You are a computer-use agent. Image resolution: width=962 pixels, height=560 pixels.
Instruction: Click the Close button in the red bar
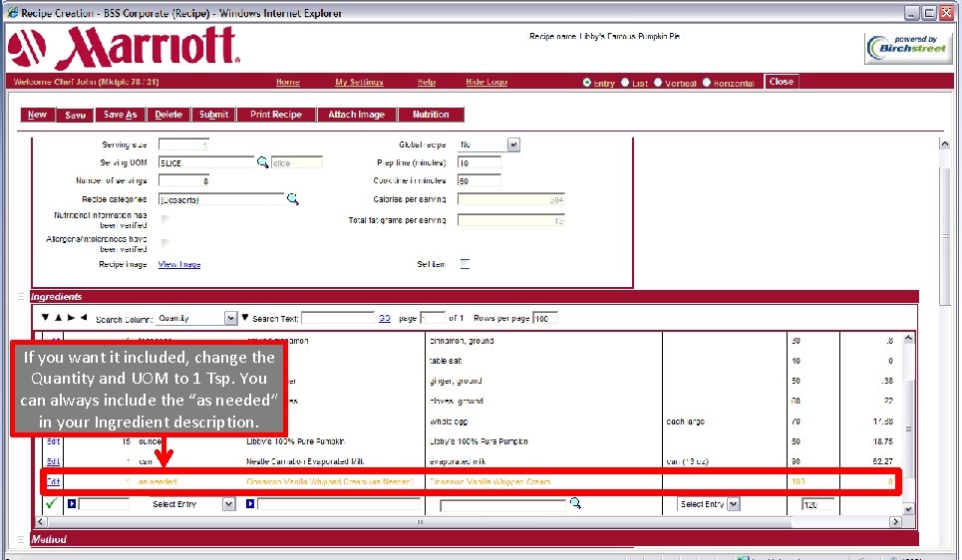[x=781, y=82]
